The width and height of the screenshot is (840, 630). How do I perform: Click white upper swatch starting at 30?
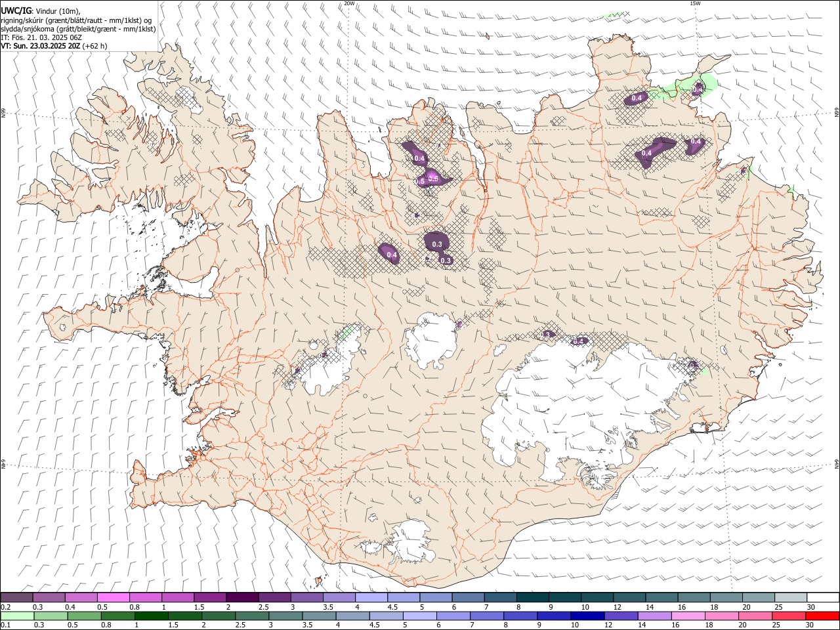click(x=822, y=597)
